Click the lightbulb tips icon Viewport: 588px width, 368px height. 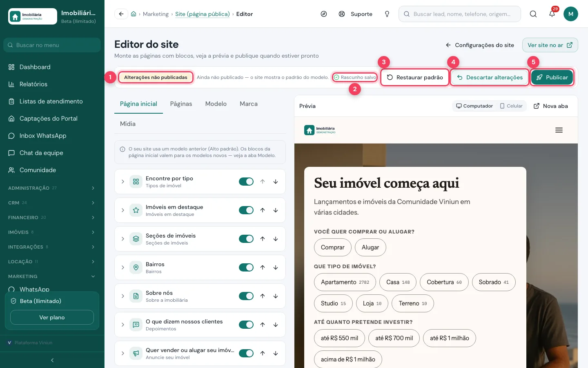coord(387,14)
